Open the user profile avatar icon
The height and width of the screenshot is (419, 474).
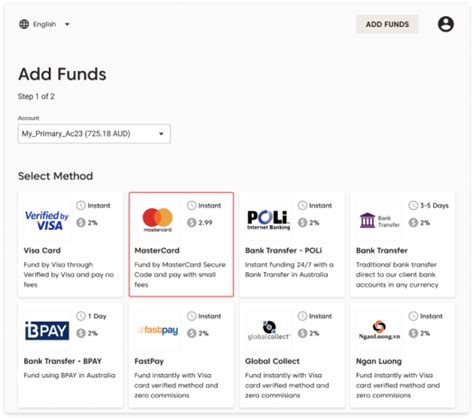446,24
